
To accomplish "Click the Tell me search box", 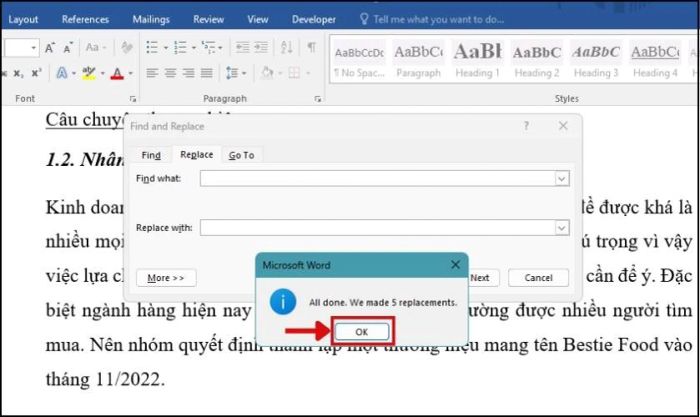I will pyautogui.click(x=432, y=19).
